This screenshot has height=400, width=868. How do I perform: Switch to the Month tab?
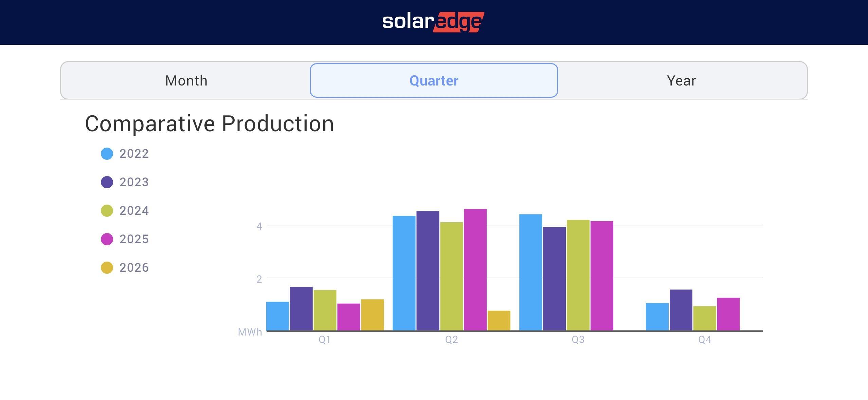(186, 81)
